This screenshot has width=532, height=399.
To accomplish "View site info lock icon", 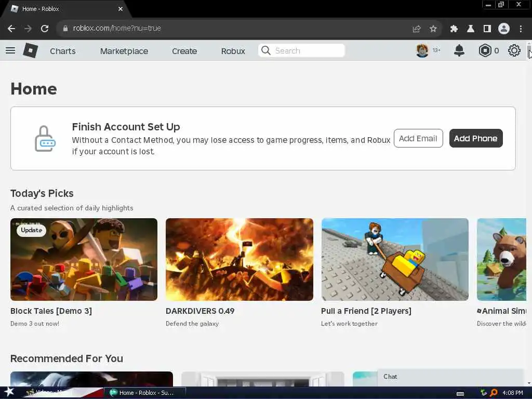I will [65, 29].
